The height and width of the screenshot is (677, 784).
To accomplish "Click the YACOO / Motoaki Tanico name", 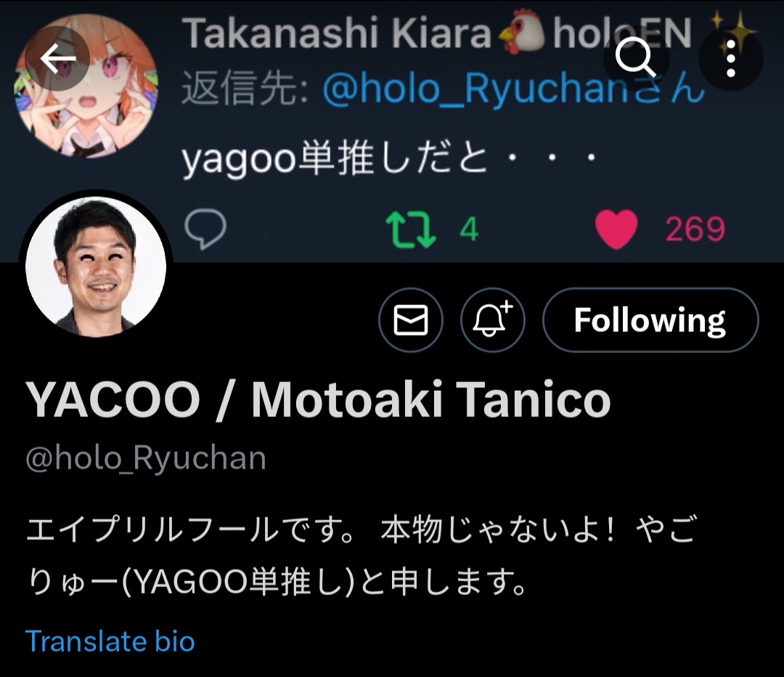I will pyautogui.click(x=318, y=399).
